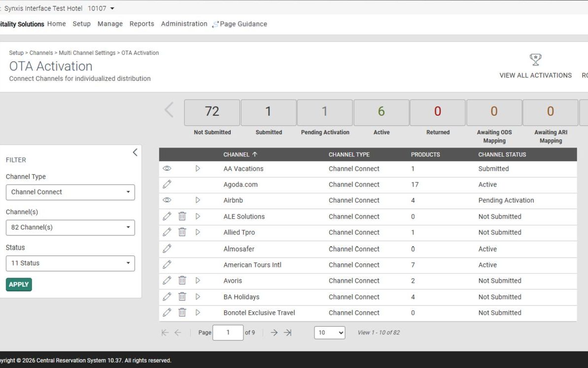Click BA Holidays play arrow icon
588x368 pixels.
[198, 296]
